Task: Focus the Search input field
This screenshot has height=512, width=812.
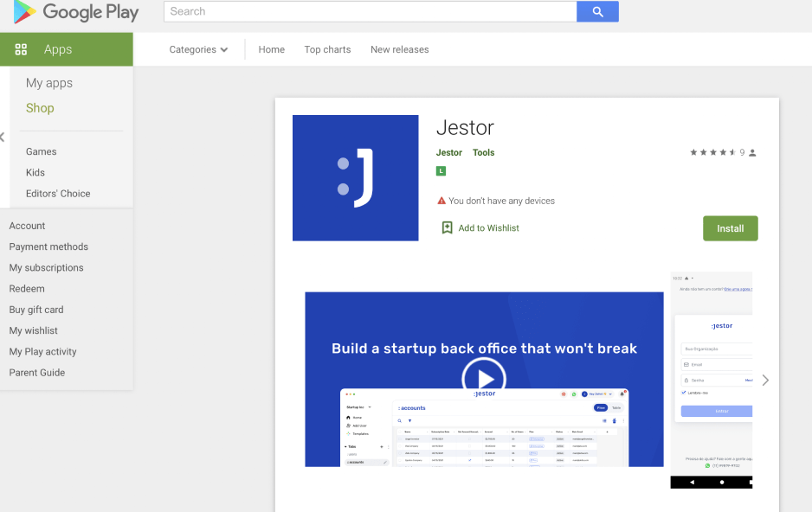Action: tap(371, 11)
